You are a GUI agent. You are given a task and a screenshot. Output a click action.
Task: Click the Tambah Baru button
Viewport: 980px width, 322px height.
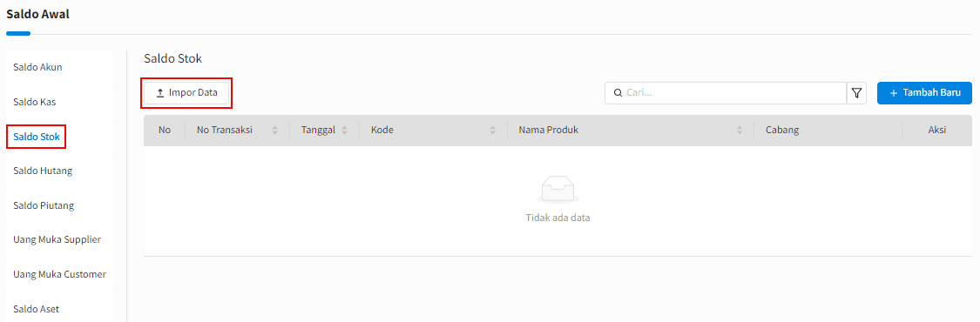point(924,93)
